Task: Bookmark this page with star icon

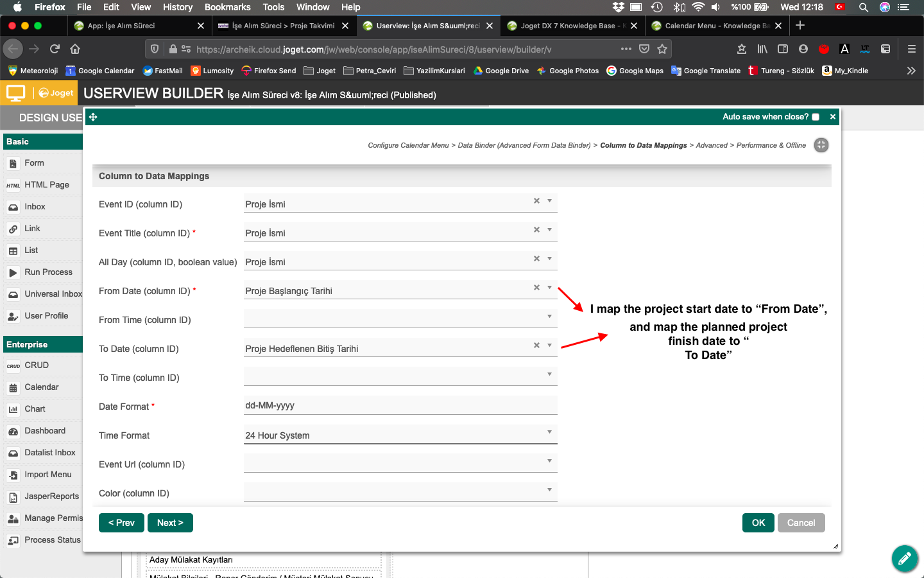Action: [662, 49]
